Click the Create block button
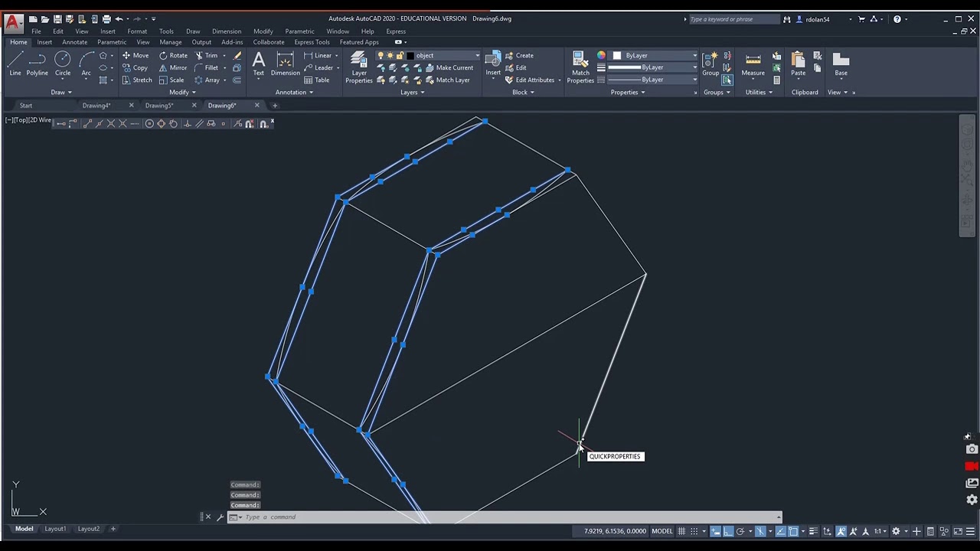The height and width of the screenshot is (551, 980). (519, 55)
